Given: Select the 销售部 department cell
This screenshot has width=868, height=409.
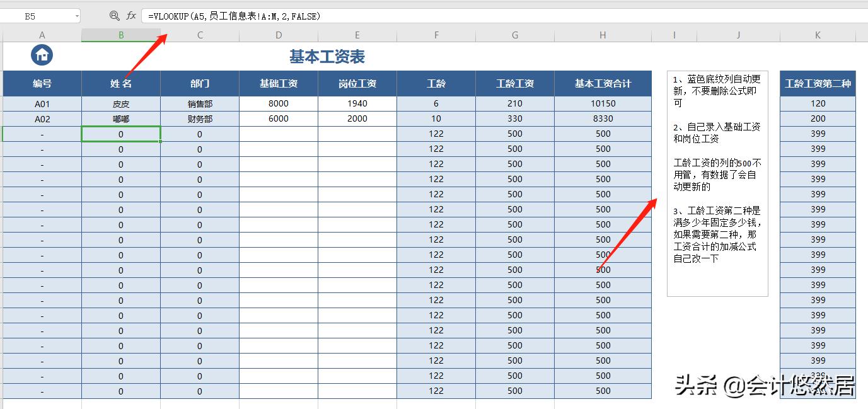Looking at the screenshot, I should click(x=199, y=103).
